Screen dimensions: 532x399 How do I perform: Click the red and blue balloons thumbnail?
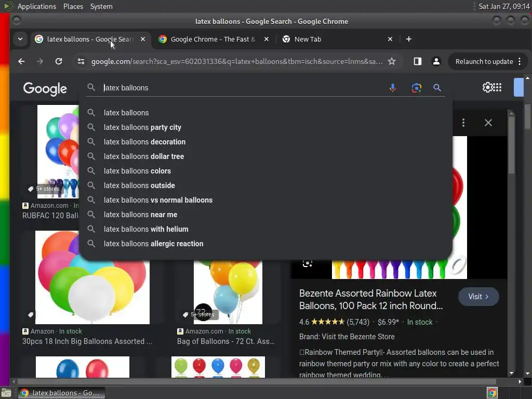(x=83, y=367)
